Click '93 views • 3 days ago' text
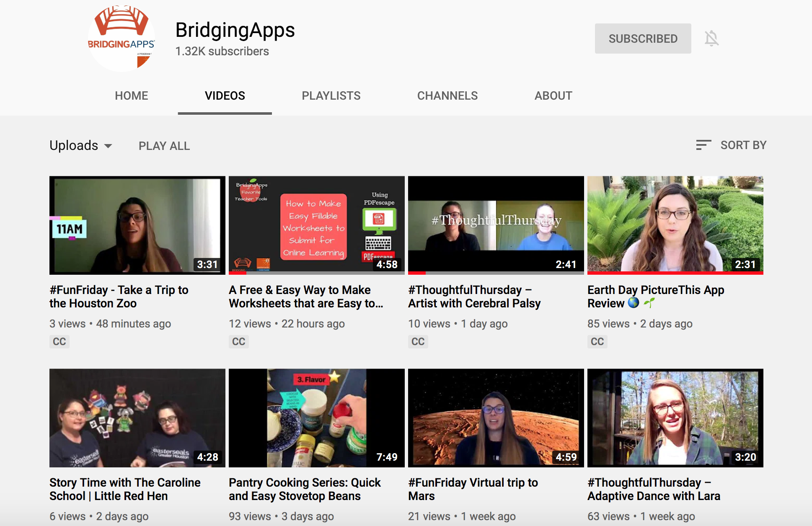This screenshot has width=812, height=526. pos(281,516)
